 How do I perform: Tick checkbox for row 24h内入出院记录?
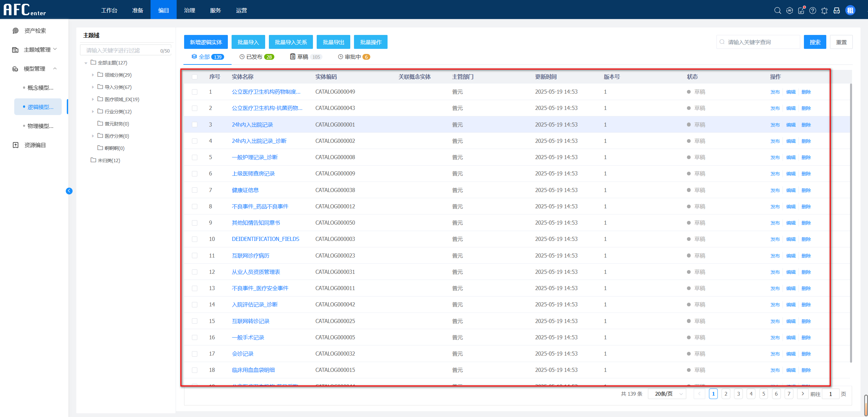pyautogui.click(x=195, y=125)
